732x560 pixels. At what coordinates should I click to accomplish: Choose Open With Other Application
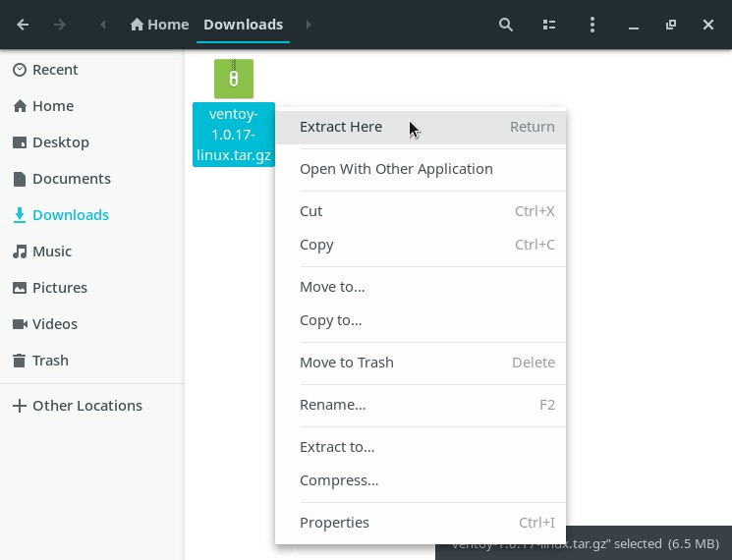point(421,169)
